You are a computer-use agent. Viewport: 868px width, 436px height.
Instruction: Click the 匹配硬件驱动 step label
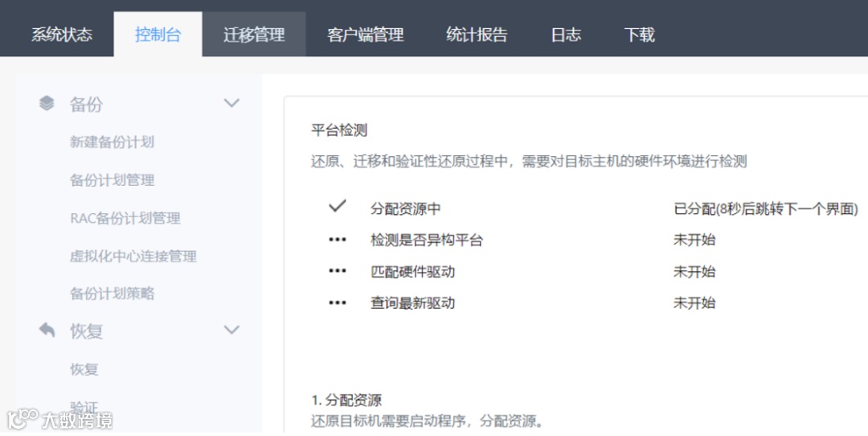[412, 271]
